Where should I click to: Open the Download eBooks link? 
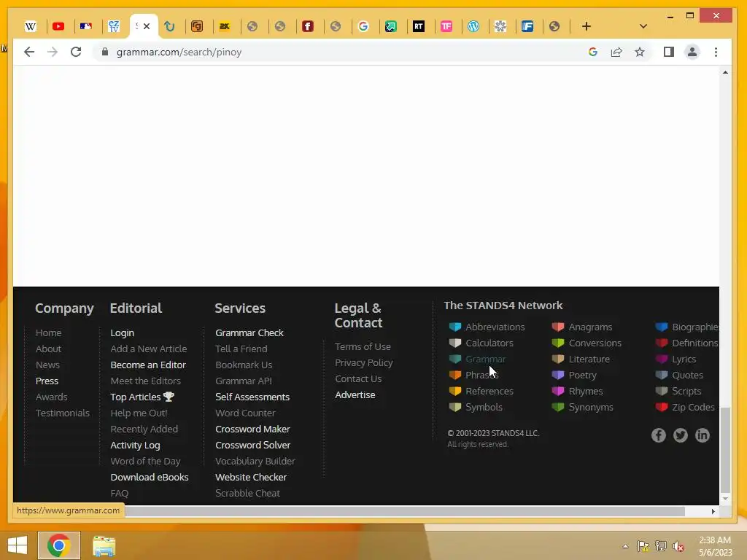[150, 477]
